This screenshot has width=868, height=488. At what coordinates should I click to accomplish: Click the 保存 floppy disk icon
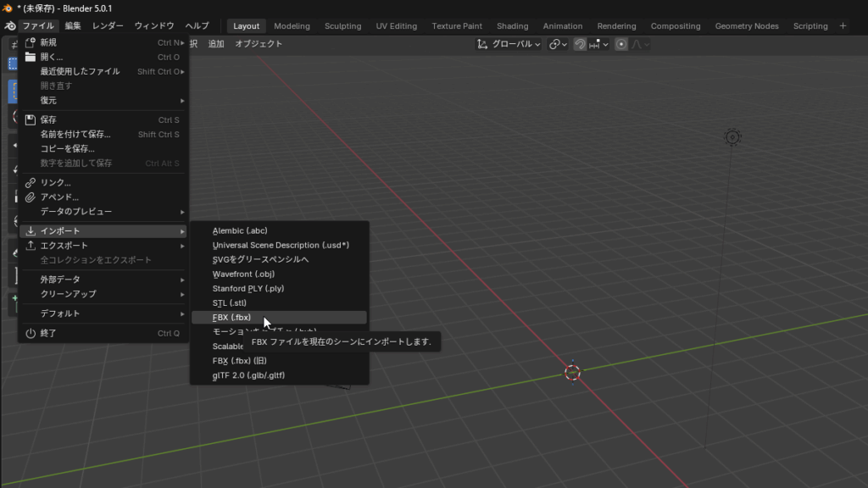pyautogui.click(x=31, y=120)
